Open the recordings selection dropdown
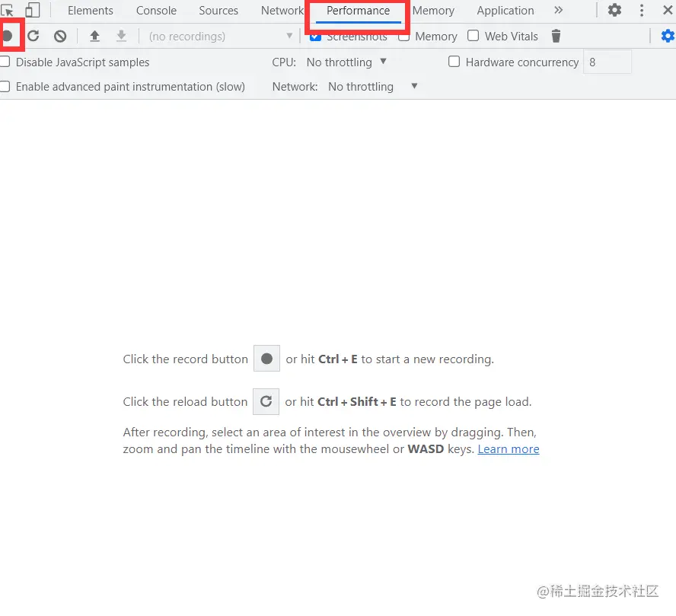This screenshot has width=676, height=616. coord(221,37)
